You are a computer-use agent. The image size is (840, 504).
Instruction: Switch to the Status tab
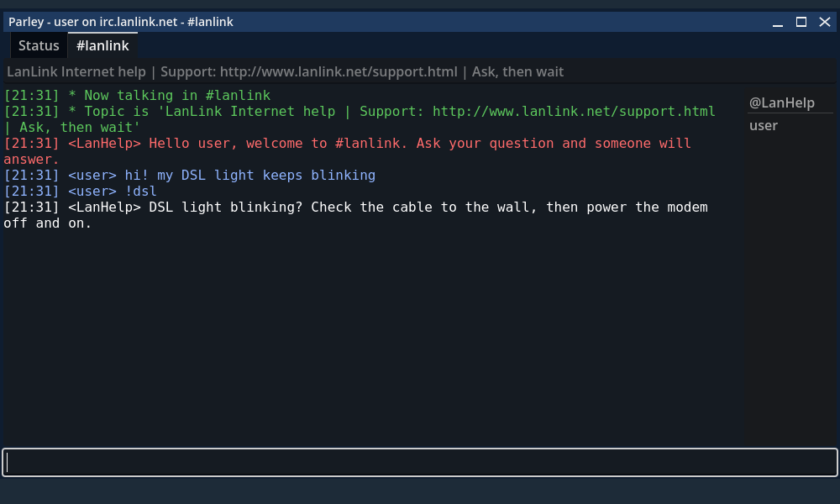[39, 45]
